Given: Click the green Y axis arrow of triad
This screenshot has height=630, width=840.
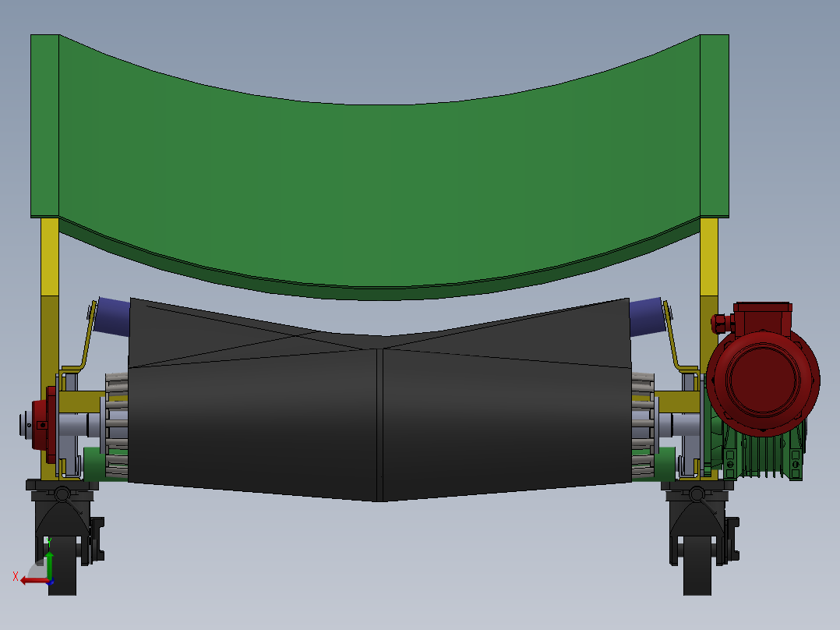Looking at the screenshot, I should 49,564.
